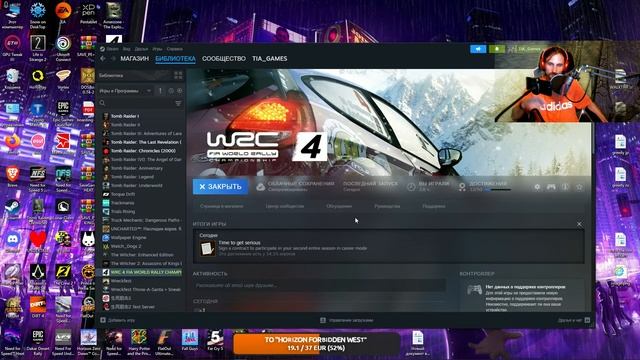Open the Обсуждения link
The height and width of the screenshot is (360, 640).
click(339, 206)
